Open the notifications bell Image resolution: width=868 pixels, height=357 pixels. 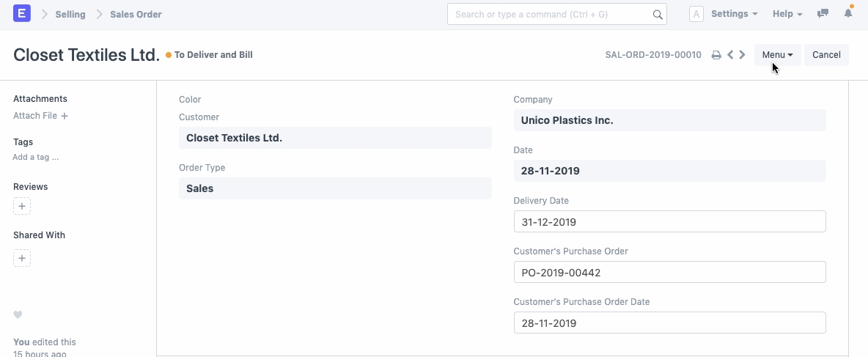(x=848, y=14)
